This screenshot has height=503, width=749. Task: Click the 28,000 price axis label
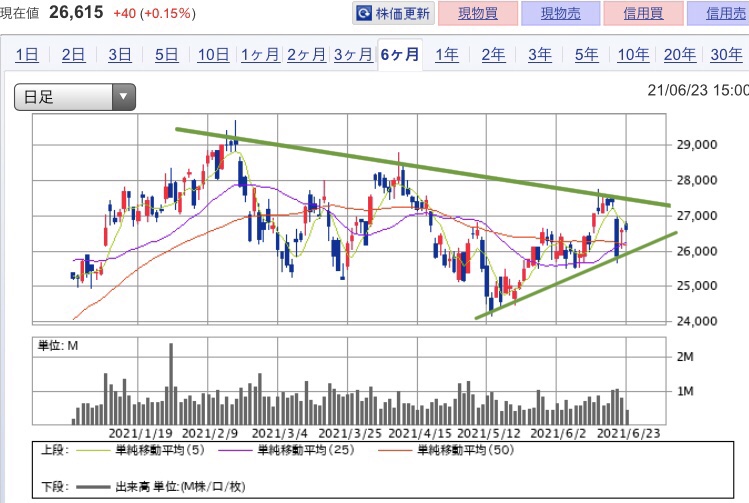click(697, 180)
